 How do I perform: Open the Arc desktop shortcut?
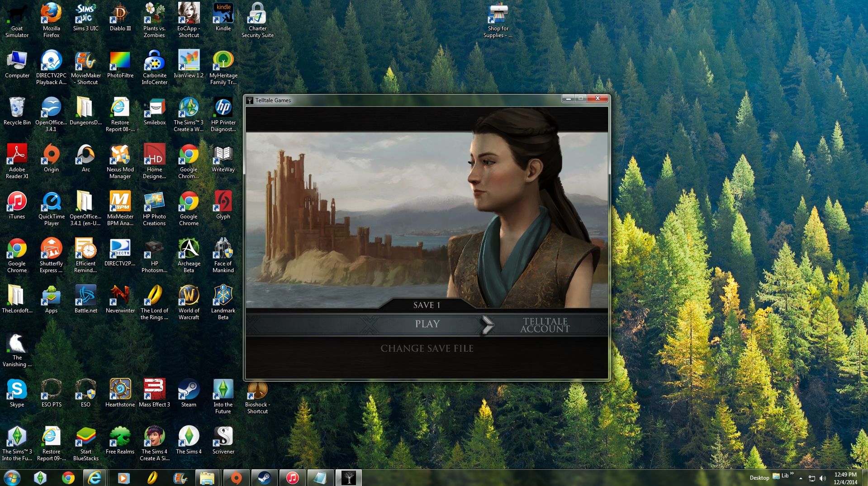86,158
